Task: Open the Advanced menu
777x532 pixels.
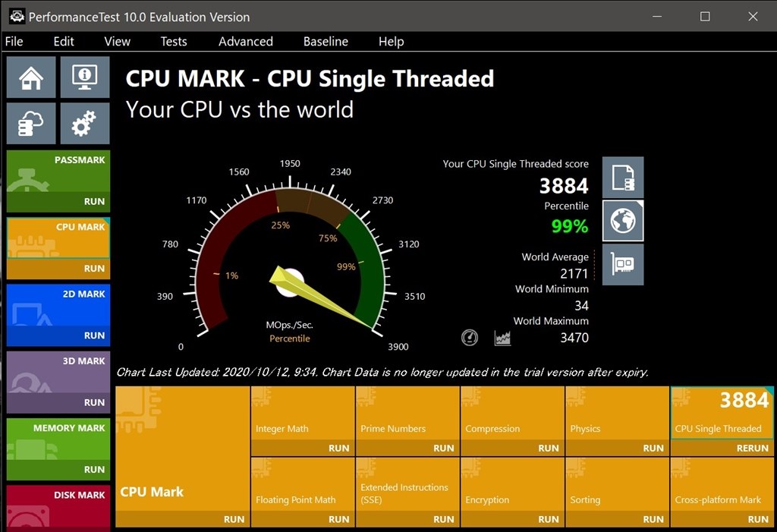Action: coord(246,42)
